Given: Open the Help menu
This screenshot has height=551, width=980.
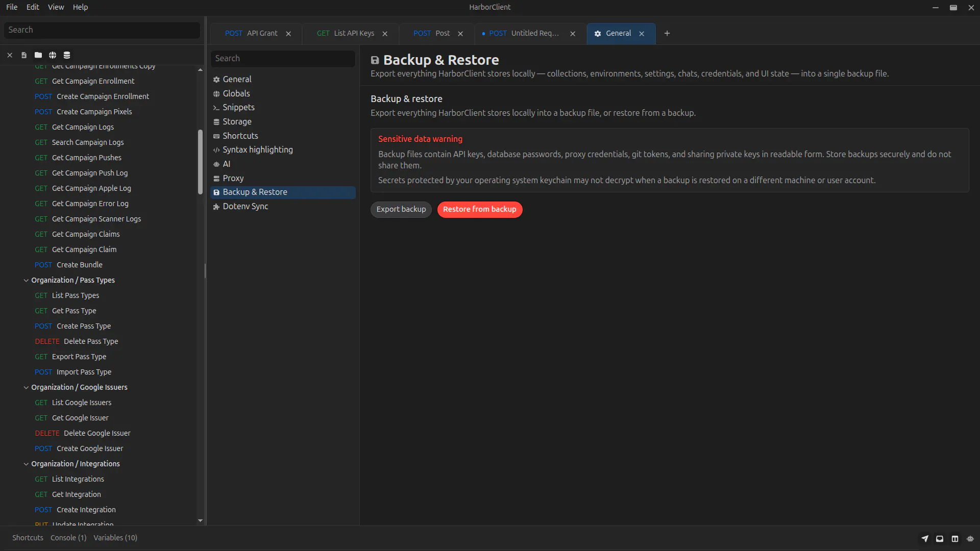Looking at the screenshot, I should [80, 7].
